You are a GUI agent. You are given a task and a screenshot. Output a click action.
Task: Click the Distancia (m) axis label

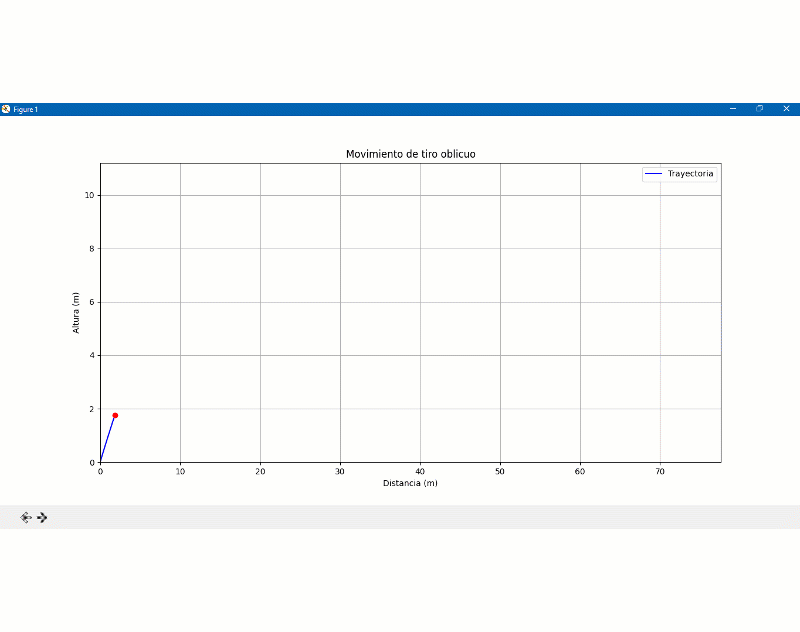[410, 483]
